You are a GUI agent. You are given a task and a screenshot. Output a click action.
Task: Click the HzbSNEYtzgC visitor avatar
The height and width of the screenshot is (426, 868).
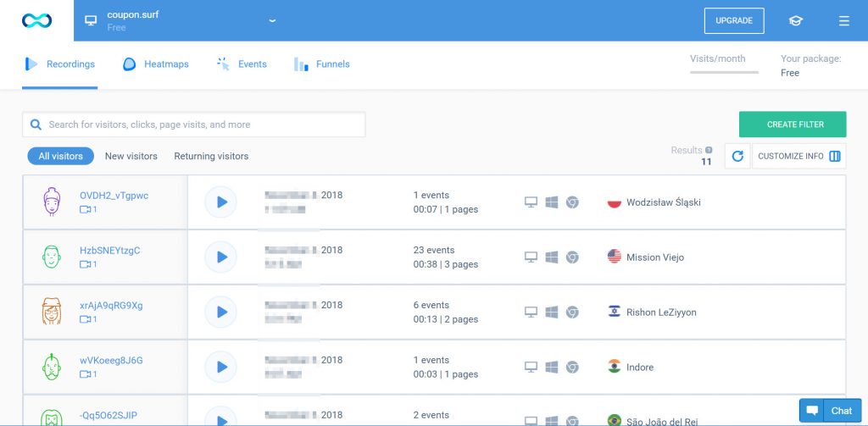[52, 257]
